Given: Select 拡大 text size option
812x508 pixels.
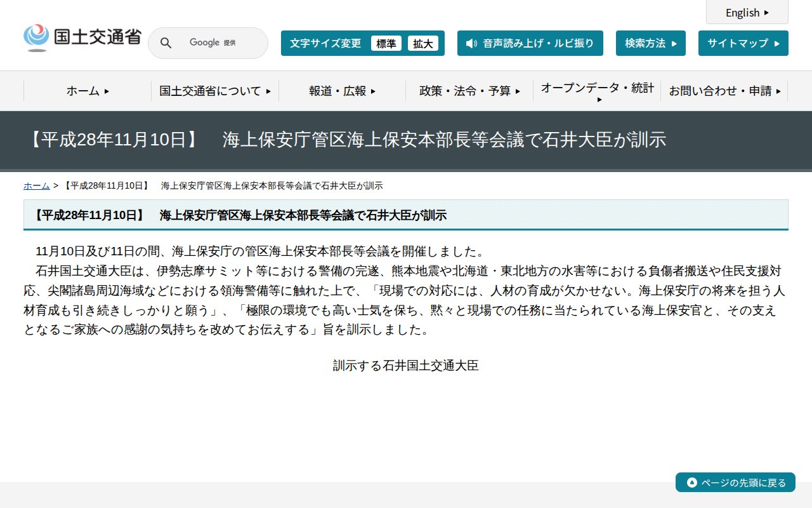Looking at the screenshot, I should click(x=423, y=43).
